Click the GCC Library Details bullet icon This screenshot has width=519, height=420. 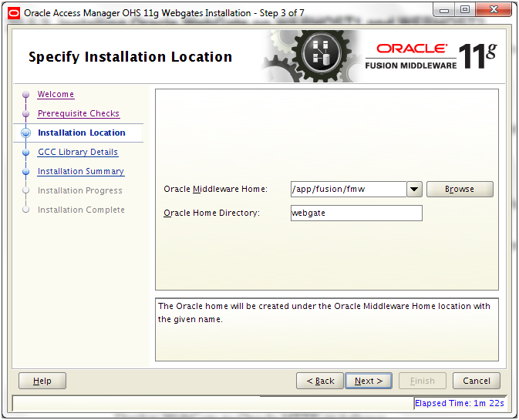(25, 152)
